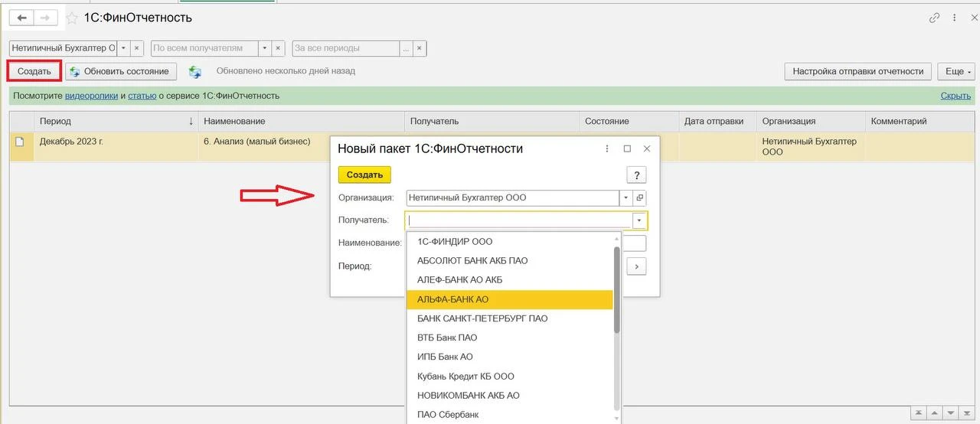Select БАНК САНКТ-ПЕТЕРБУРГ ПАО
This screenshot has height=424, width=980.
click(510, 318)
